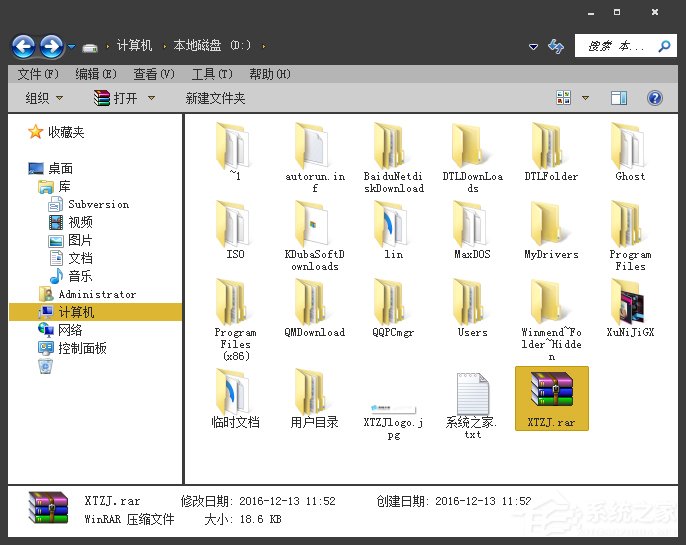Viewport: 686px width, 545px height.
Task: Select the BaiduNetdiskDownload folder
Action: pyautogui.click(x=393, y=157)
